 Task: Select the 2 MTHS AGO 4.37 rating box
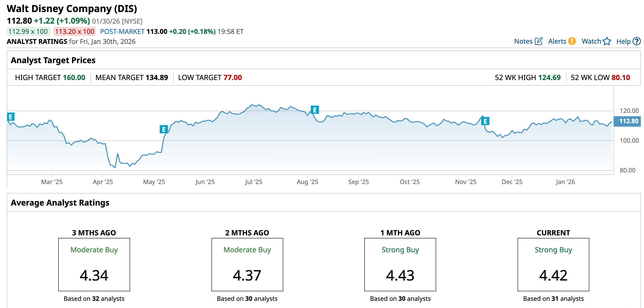(x=247, y=264)
